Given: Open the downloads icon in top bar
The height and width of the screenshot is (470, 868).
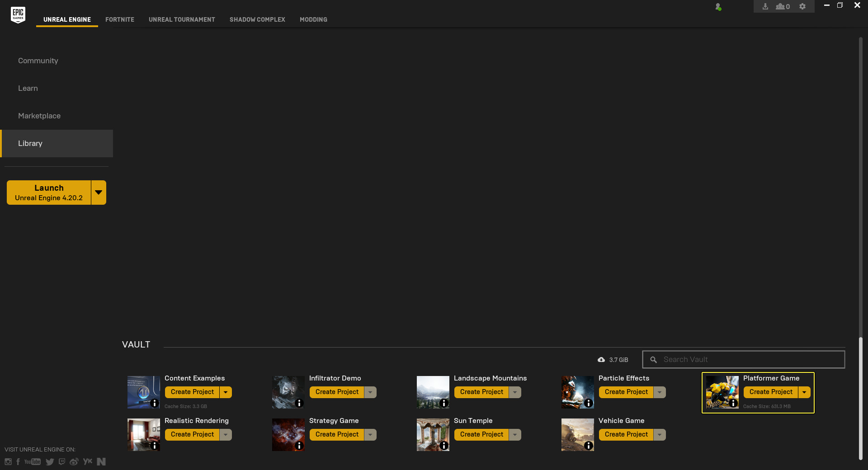Looking at the screenshot, I should click(765, 6).
